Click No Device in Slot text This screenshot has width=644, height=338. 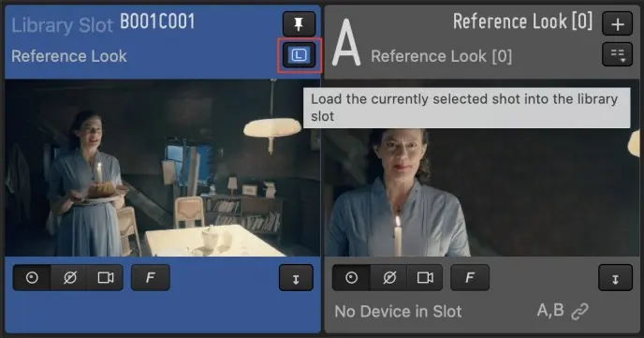[x=398, y=311]
